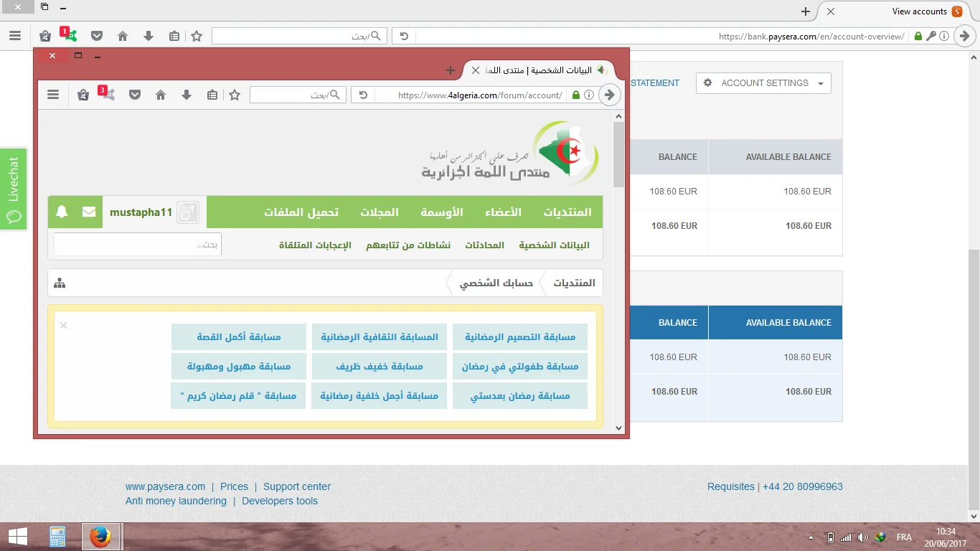This screenshot has width=980, height=551.
Task: Click into the forum بحث search field
Action: (x=138, y=245)
